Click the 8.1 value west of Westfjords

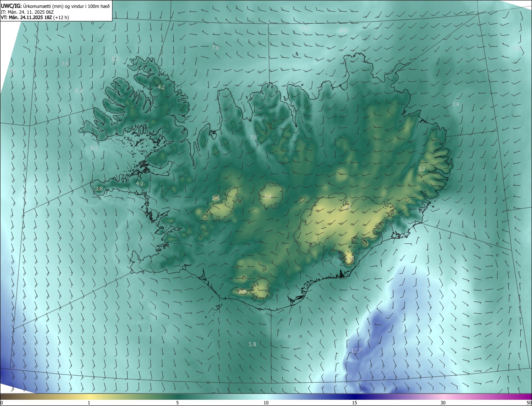point(94,148)
